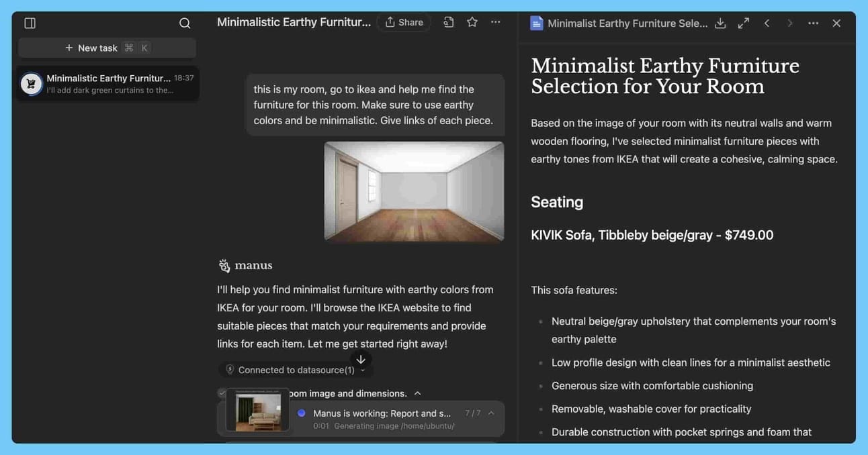The width and height of the screenshot is (868, 455).
Task: Click the main 'Minimalist Earthy Furniture Selection' heading
Action: coord(665,76)
